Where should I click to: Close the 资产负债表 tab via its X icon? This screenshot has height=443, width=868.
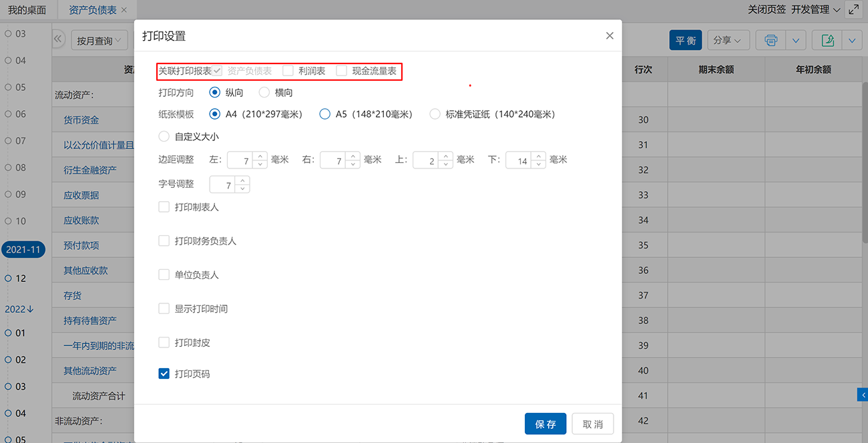(x=124, y=10)
